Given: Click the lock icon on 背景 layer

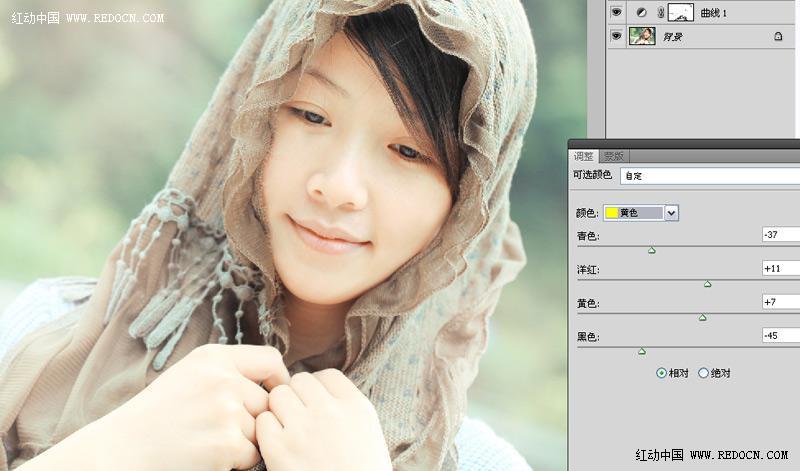Looking at the screenshot, I should click(778, 36).
